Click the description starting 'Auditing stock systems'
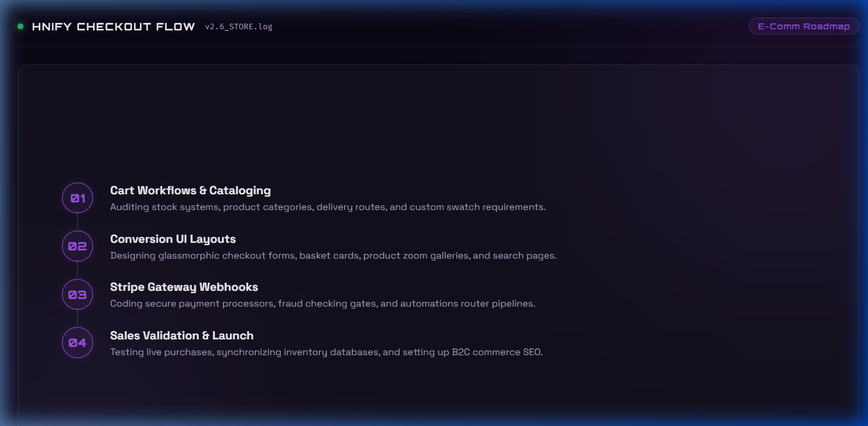The height and width of the screenshot is (426, 868). (328, 207)
